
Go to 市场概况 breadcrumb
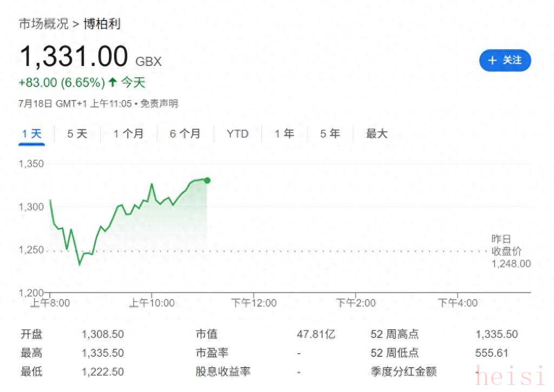43,24
